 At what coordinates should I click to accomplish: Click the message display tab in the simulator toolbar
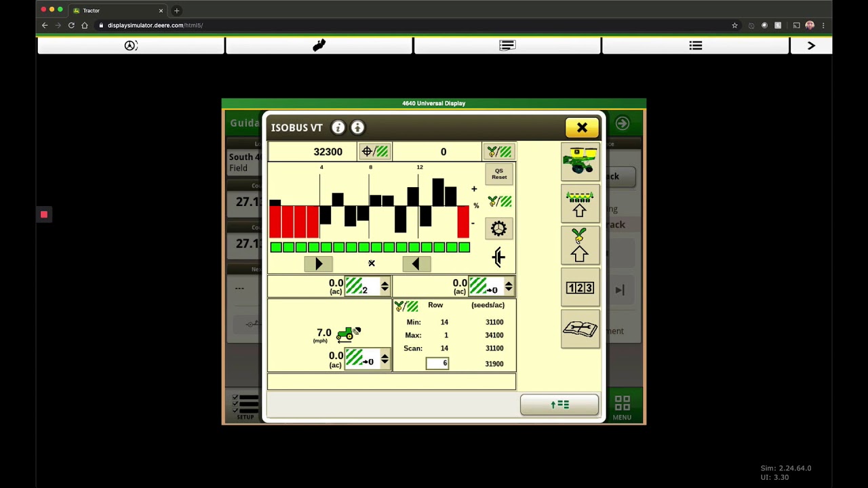click(507, 45)
